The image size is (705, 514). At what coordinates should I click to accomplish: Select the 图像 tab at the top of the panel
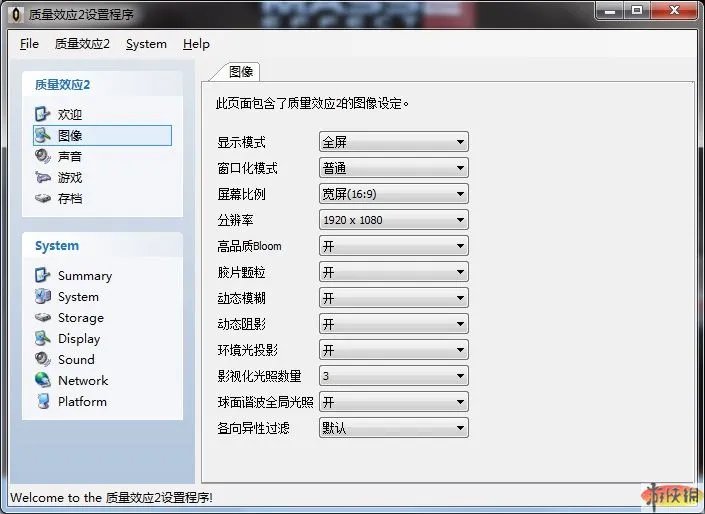coord(241,72)
